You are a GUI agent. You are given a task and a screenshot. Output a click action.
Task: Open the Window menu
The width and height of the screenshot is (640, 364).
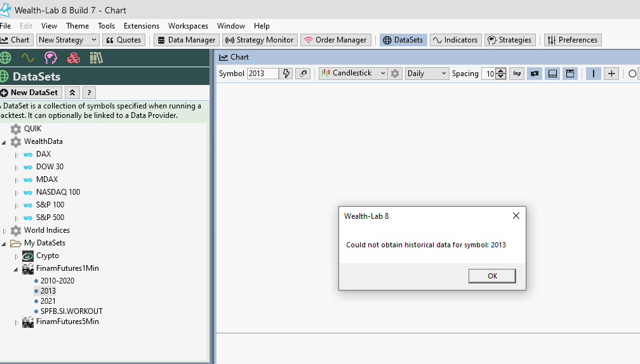231,25
